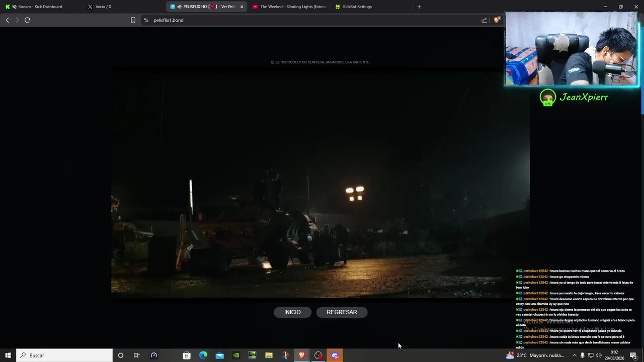
Task: Click chat message 'deseame suerte espero no dormirme'
Action: (x=575, y=301)
